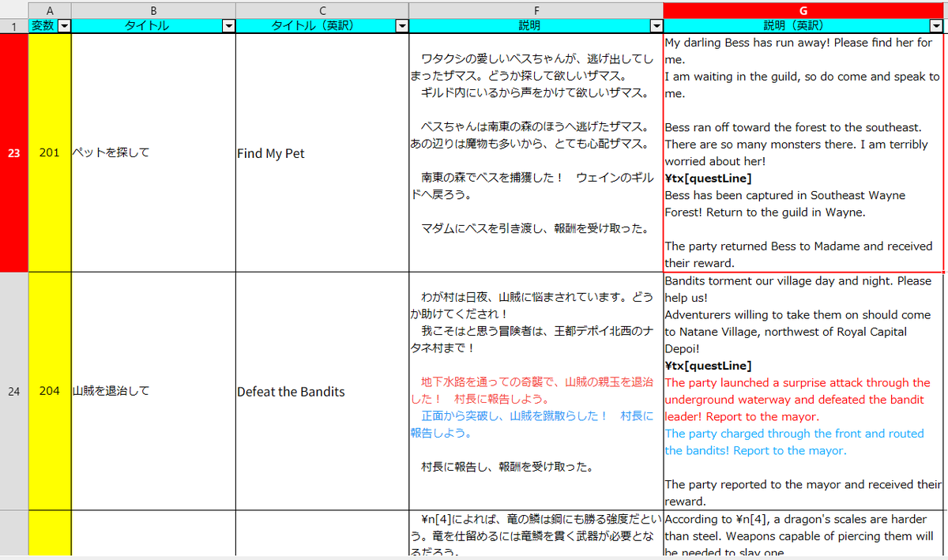Select Japanese cell starting ¥n[4]によれば
The image size is (948, 560).
click(536, 534)
